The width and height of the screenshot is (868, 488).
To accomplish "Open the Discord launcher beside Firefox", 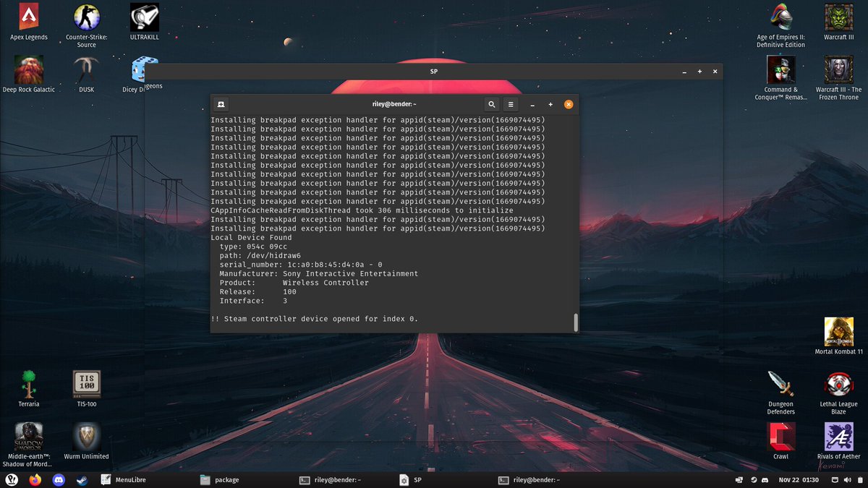I will click(59, 480).
